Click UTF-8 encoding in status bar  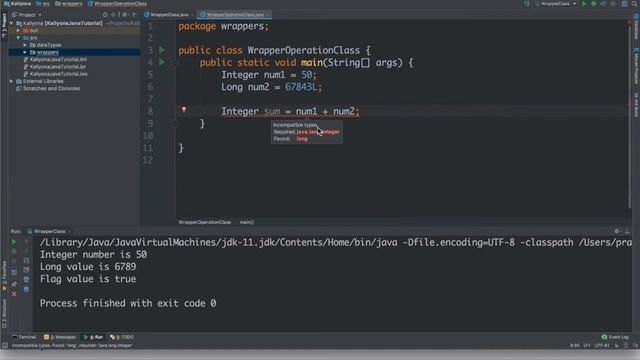pyautogui.click(x=602, y=346)
